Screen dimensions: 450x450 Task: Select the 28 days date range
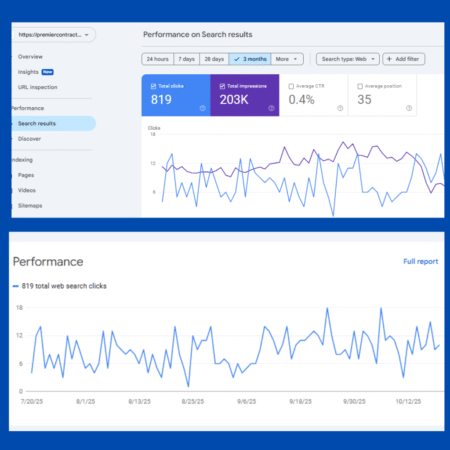pos(214,59)
